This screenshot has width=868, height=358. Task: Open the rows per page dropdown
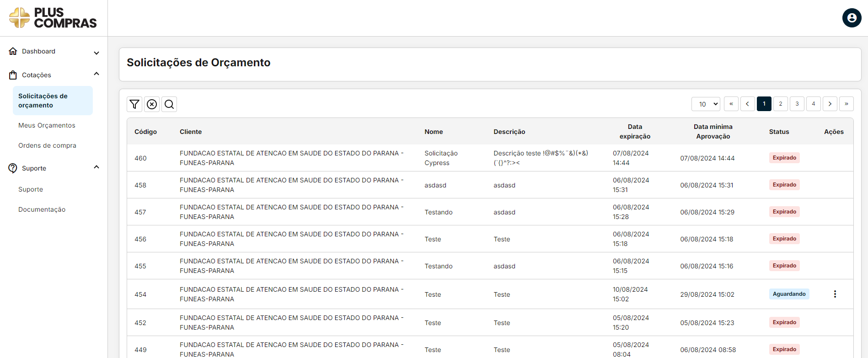pos(706,104)
